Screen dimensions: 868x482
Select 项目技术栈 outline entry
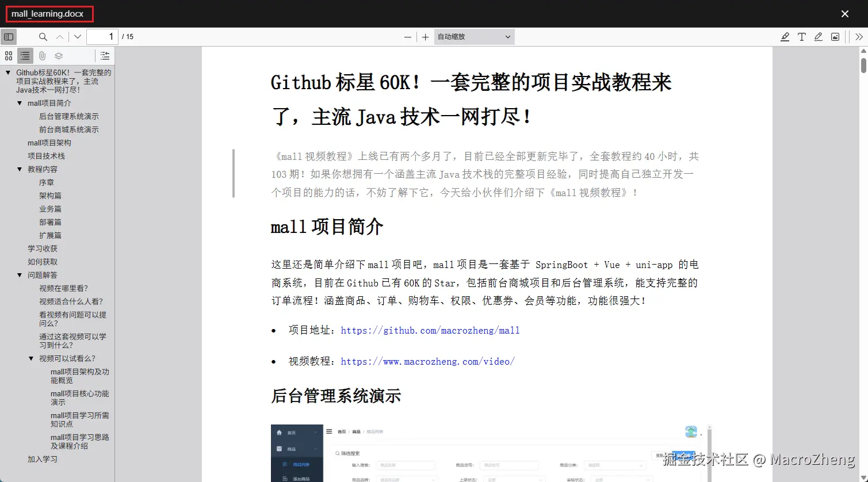pos(46,156)
